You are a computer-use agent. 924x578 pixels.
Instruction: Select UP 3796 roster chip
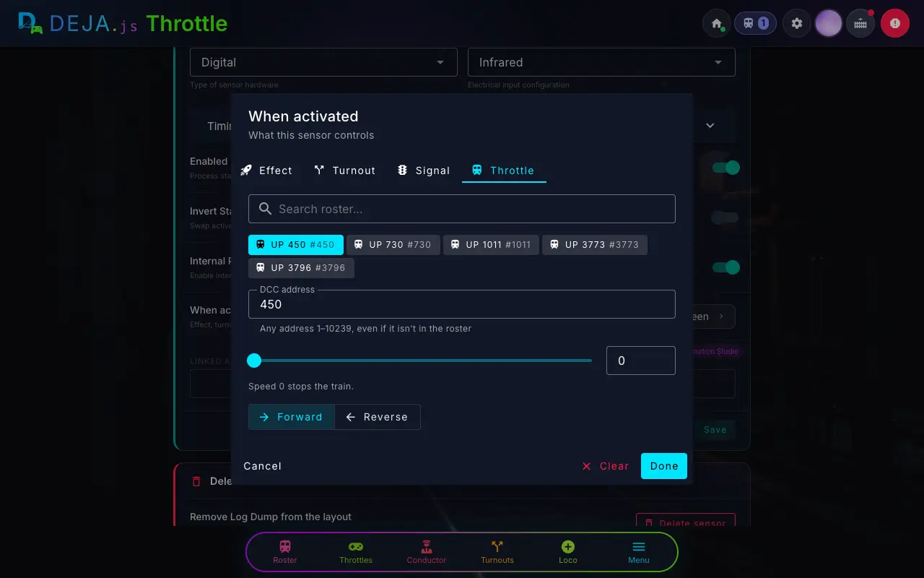pos(301,268)
